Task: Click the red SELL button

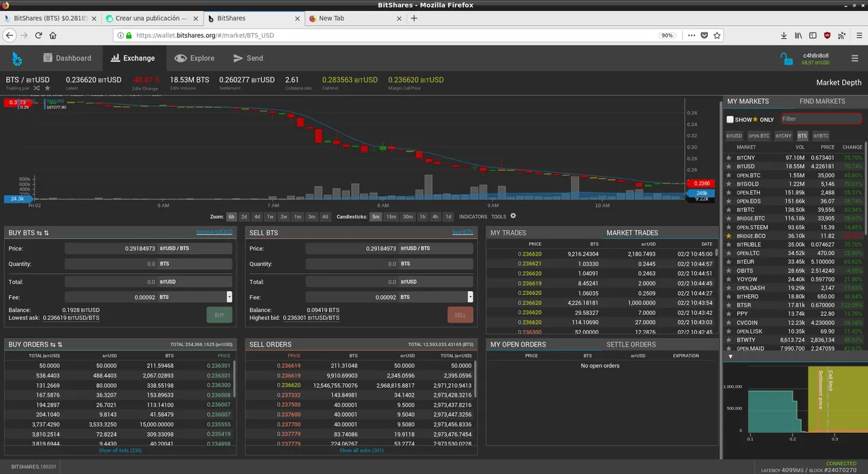Action: pyautogui.click(x=460, y=315)
